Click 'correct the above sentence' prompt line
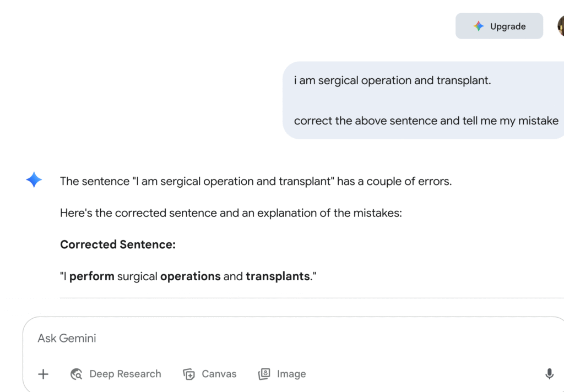564x392 pixels. 426,121
